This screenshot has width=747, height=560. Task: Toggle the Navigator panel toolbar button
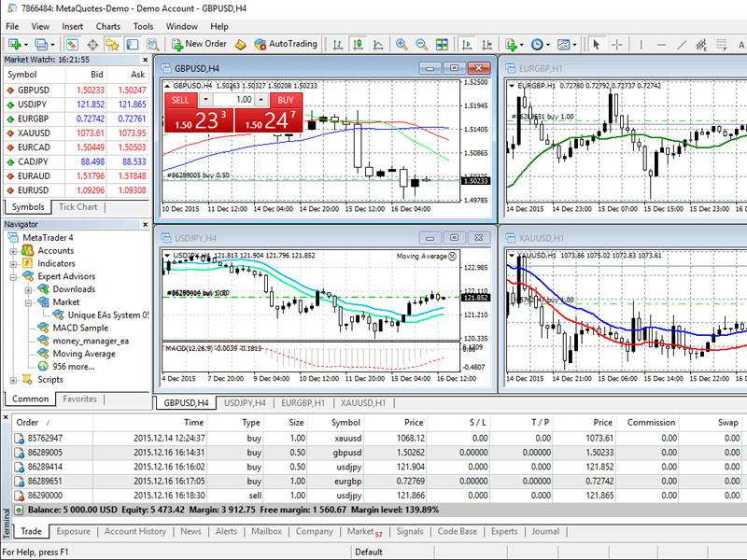(x=112, y=44)
